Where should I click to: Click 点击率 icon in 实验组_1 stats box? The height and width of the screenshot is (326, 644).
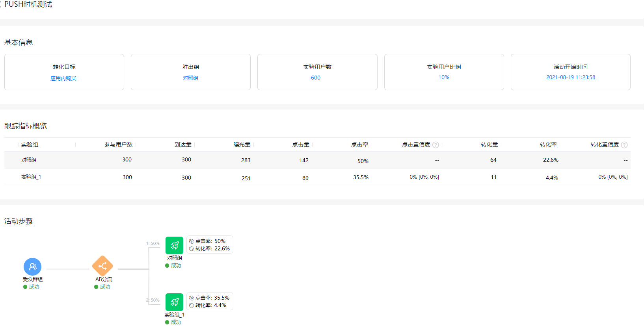pos(192,298)
